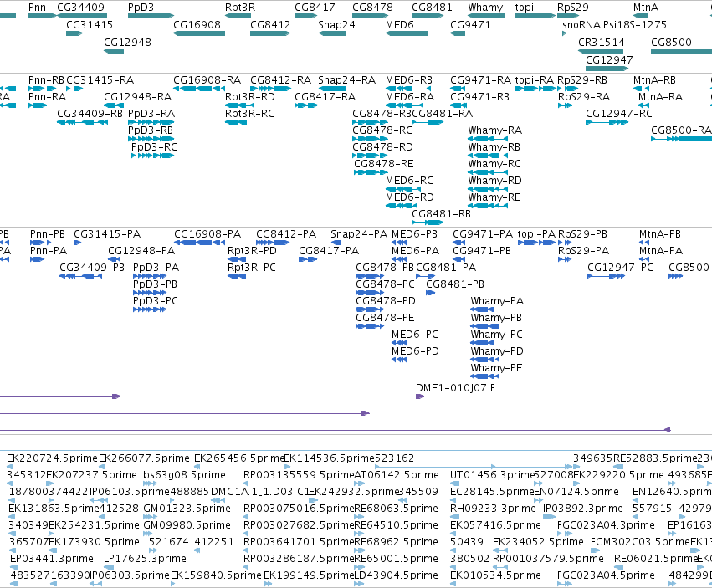Select the PpD3-PA protein label
The height and width of the screenshot is (588, 712).
click(156, 268)
